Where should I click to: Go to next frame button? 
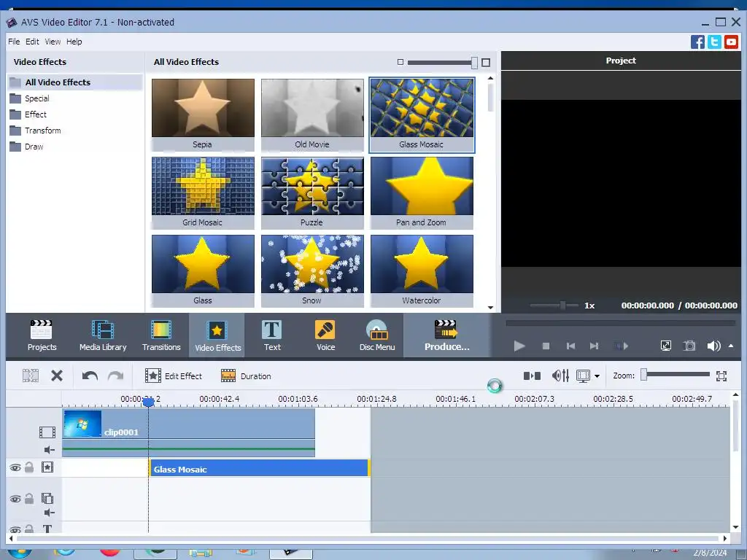click(594, 346)
